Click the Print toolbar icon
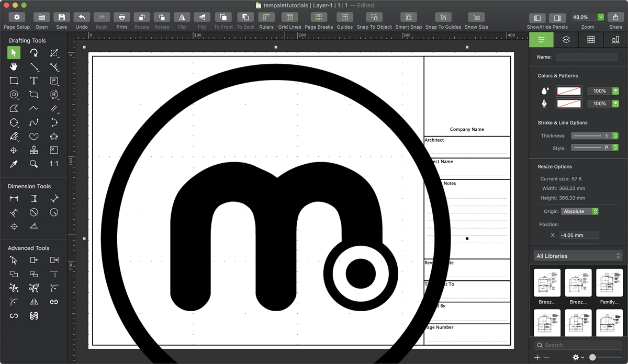This screenshot has height=364, width=628. (x=122, y=17)
